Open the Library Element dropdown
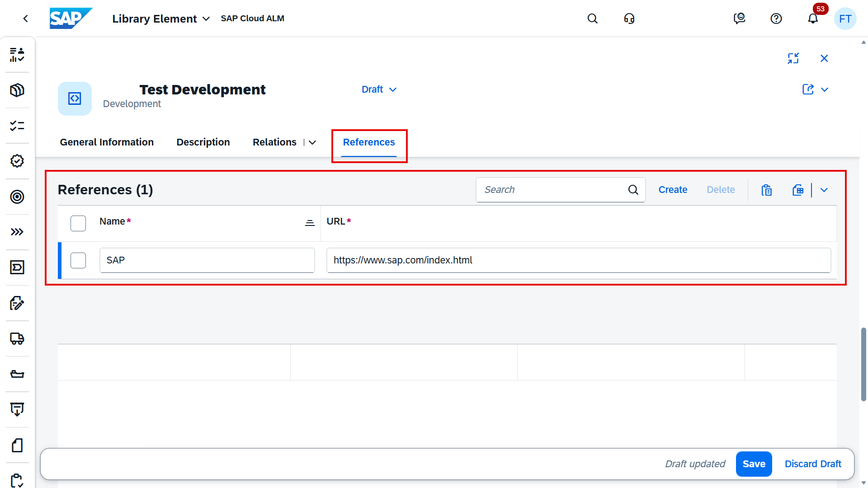This screenshot has height=488, width=868. [x=161, y=19]
